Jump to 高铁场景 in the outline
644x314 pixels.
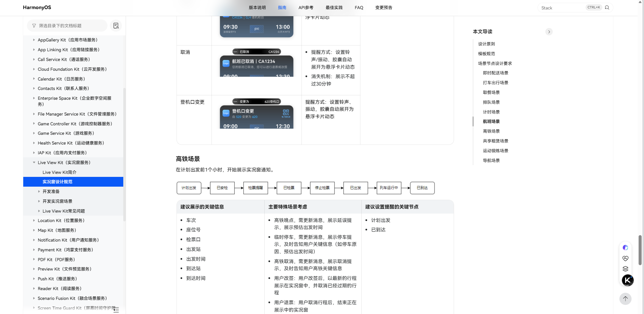491,131
